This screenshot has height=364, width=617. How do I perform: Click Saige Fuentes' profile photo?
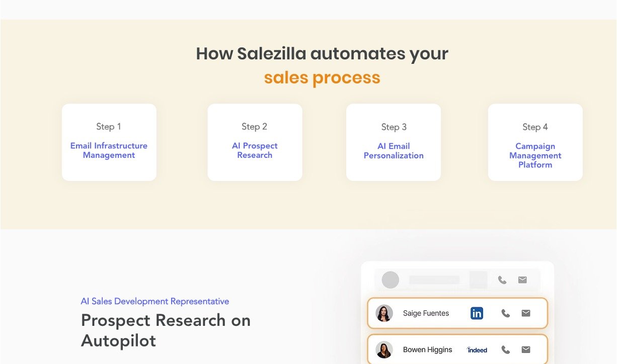pyautogui.click(x=384, y=313)
